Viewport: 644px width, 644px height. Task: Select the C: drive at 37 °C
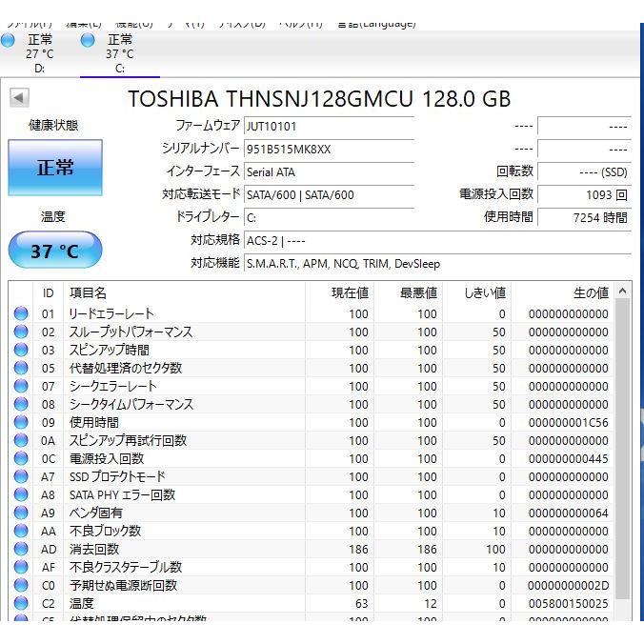click(x=119, y=53)
